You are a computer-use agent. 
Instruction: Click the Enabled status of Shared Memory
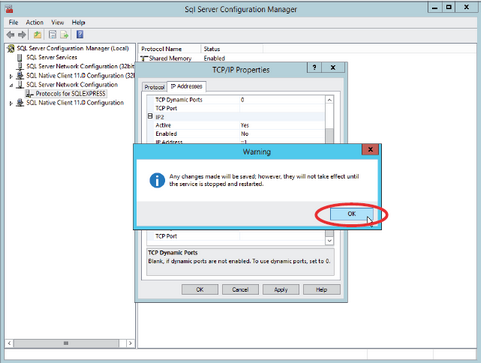214,58
